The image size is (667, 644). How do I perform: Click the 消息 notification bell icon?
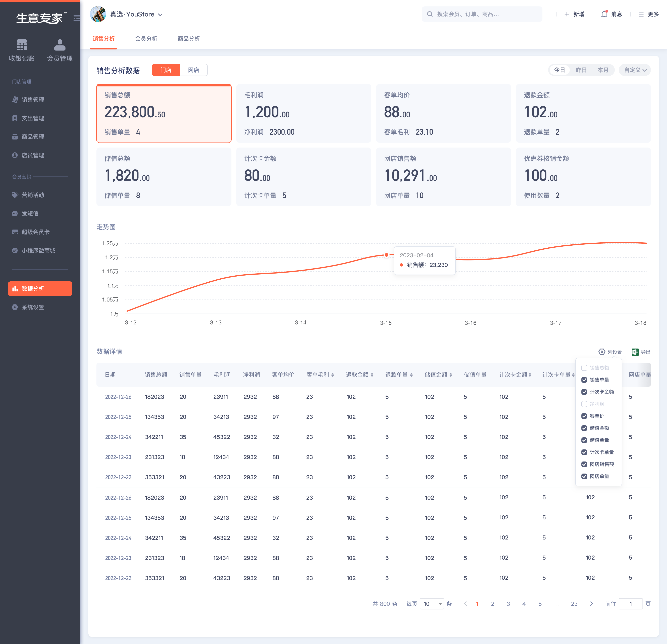coord(604,14)
